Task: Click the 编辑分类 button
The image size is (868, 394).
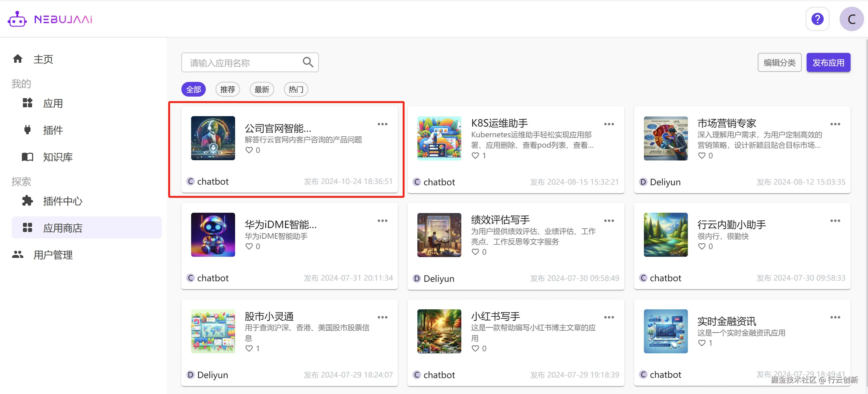Action: pyautogui.click(x=779, y=62)
